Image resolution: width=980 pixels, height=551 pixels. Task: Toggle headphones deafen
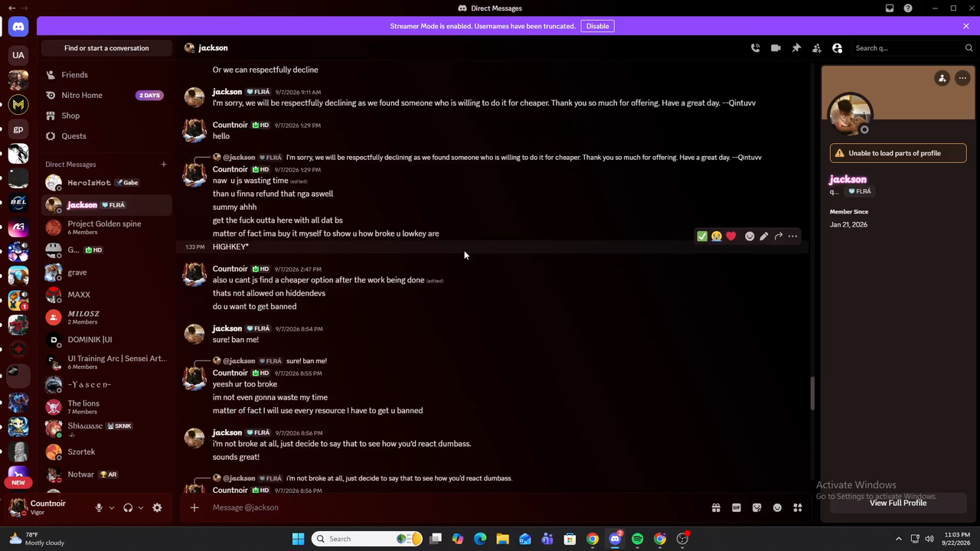click(x=128, y=507)
